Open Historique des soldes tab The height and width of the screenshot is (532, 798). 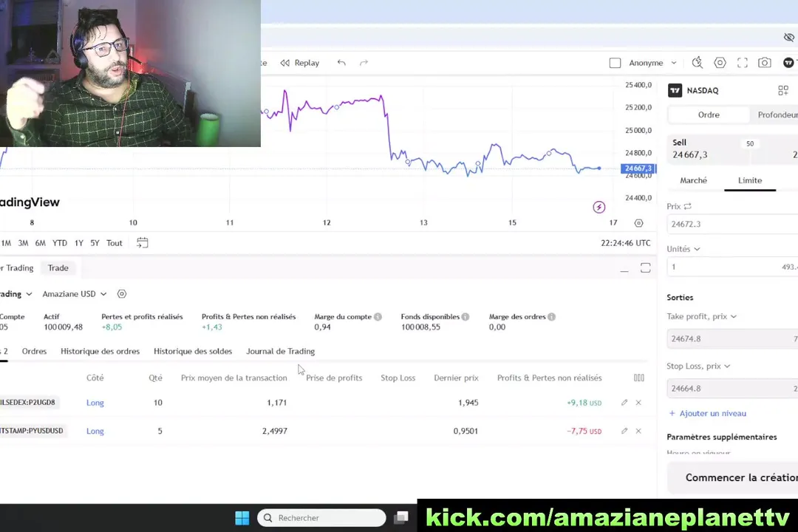coord(193,352)
